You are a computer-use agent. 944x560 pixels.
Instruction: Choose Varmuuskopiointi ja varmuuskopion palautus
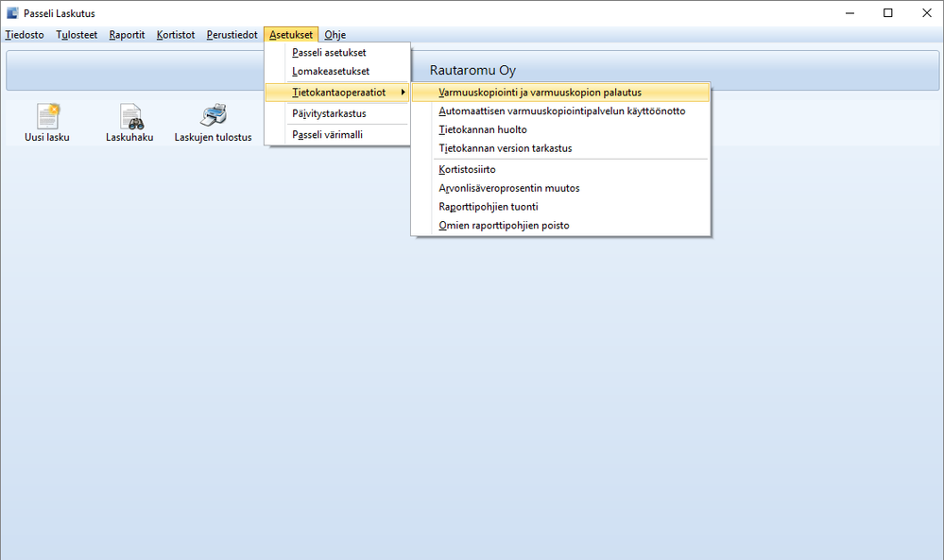[x=560, y=92]
